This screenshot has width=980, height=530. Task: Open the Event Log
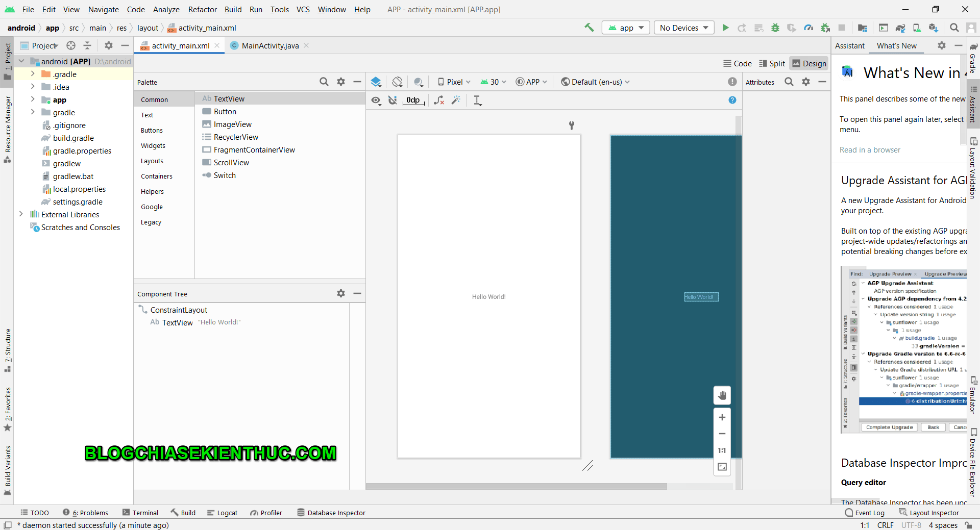click(865, 513)
